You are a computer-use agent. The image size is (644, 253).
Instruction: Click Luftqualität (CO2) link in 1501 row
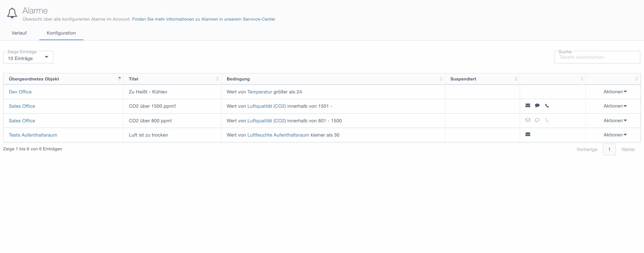(266, 106)
